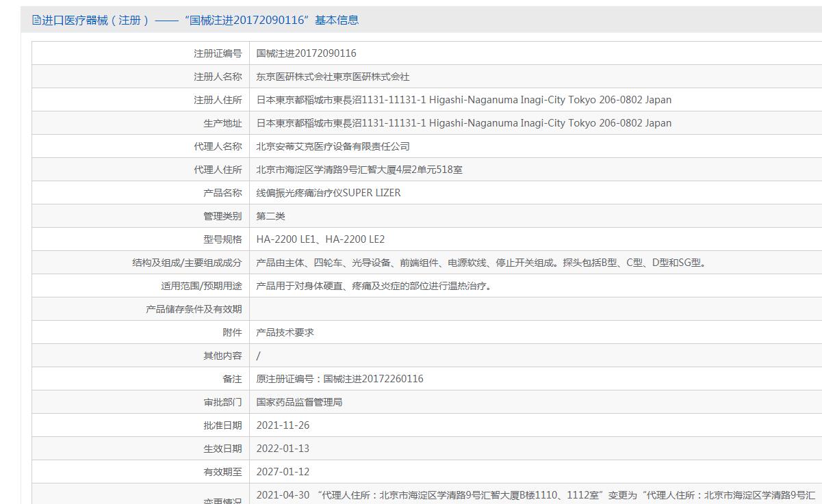Image resolution: width=822 pixels, height=504 pixels.
Task: Select label 生效日期
Action: tap(222, 449)
